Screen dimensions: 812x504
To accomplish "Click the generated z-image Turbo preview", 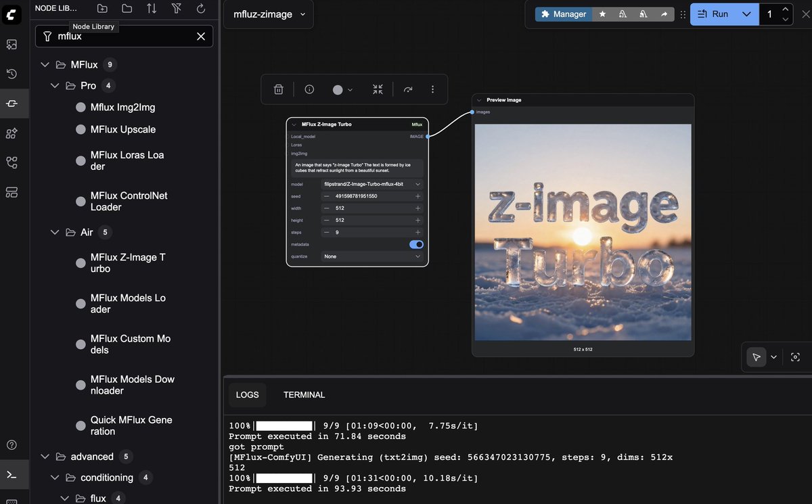I will point(583,232).
